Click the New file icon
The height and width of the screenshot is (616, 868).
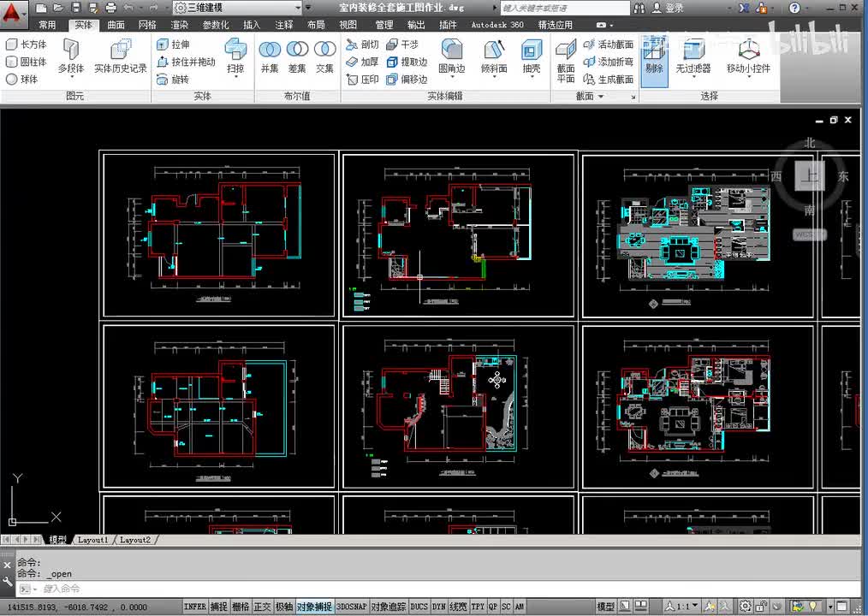tap(41, 8)
